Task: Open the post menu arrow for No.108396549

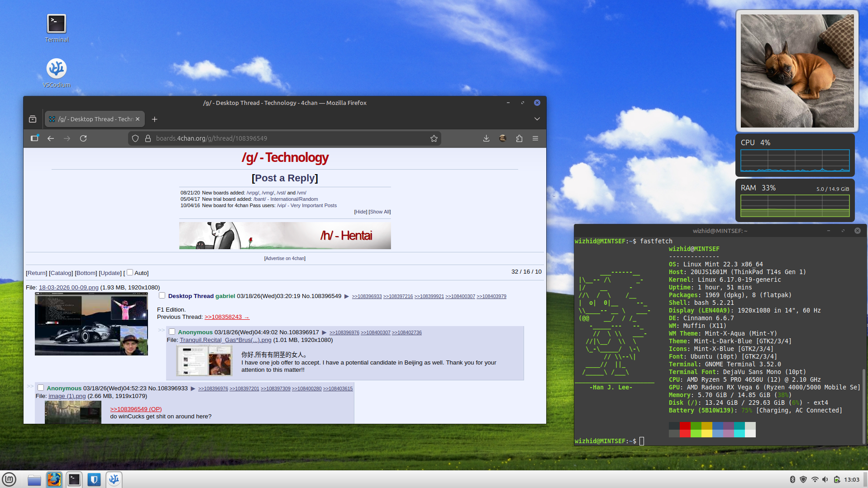Action: [347, 297]
